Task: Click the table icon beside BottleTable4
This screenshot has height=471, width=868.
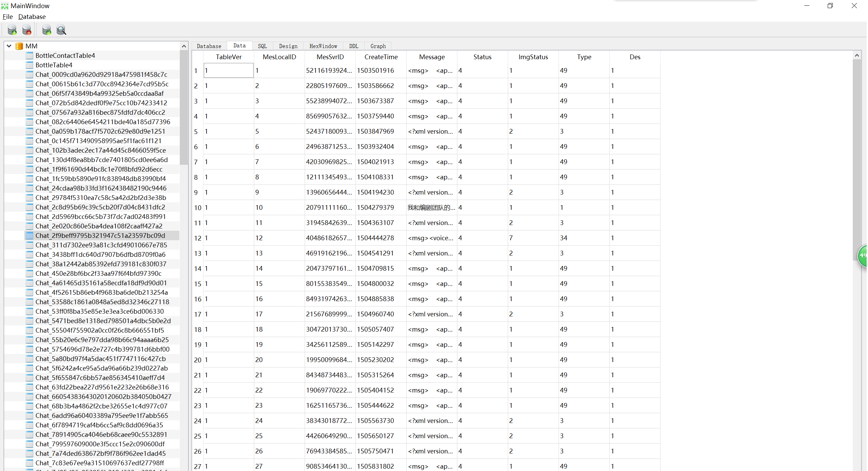Action: [x=29, y=65]
